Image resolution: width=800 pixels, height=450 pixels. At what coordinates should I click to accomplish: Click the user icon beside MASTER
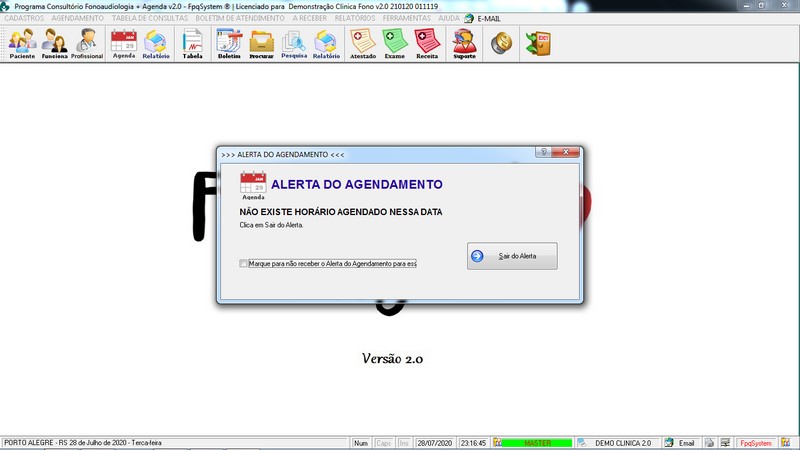tap(497, 443)
